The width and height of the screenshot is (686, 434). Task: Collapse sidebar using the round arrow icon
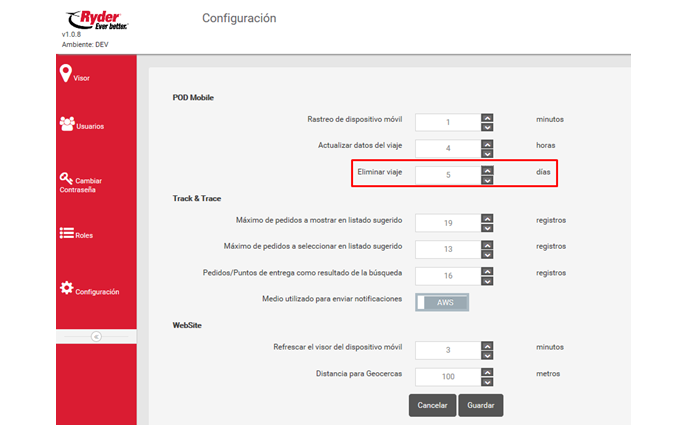tap(96, 337)
